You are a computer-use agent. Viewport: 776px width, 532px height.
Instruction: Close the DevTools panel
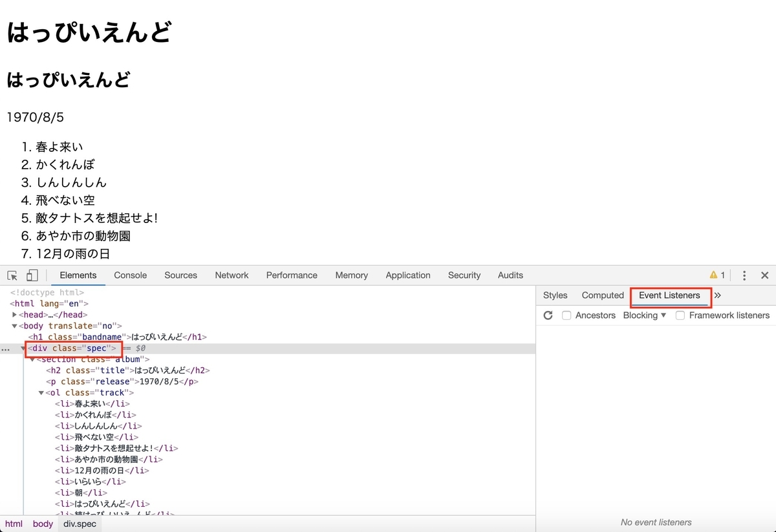pos(764,275)
